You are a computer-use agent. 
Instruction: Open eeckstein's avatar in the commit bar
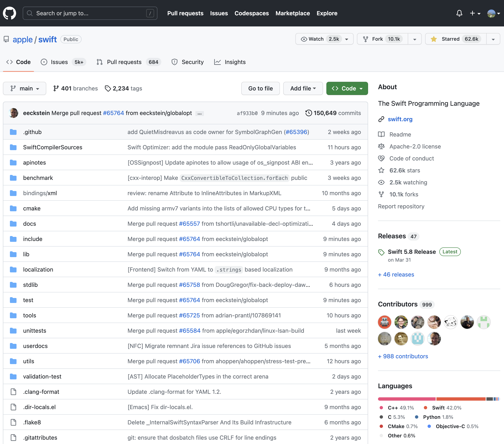click(x=14, y=113)
